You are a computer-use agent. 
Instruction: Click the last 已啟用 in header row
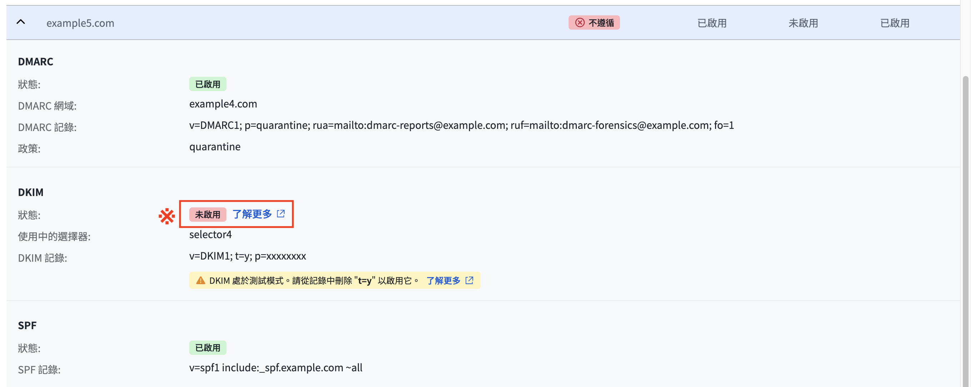coord(895,23)
